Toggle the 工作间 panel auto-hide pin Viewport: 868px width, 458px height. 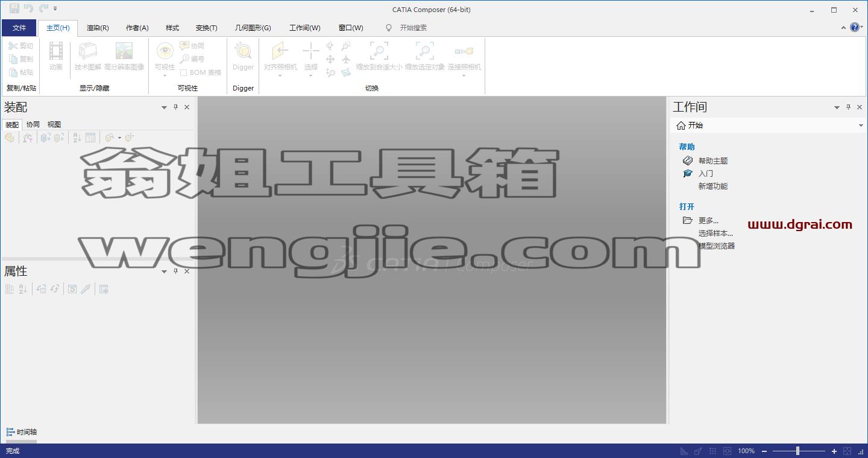(x=848, y=107)
